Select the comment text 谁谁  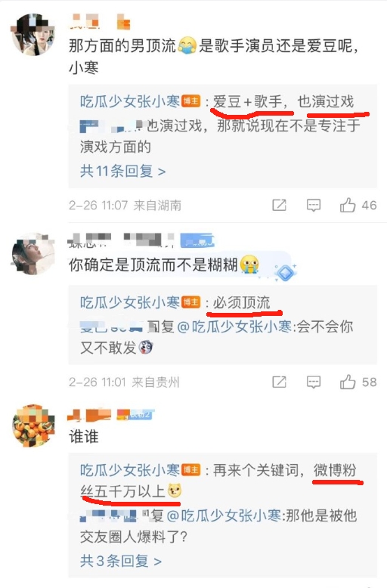[x=84, y=437]
